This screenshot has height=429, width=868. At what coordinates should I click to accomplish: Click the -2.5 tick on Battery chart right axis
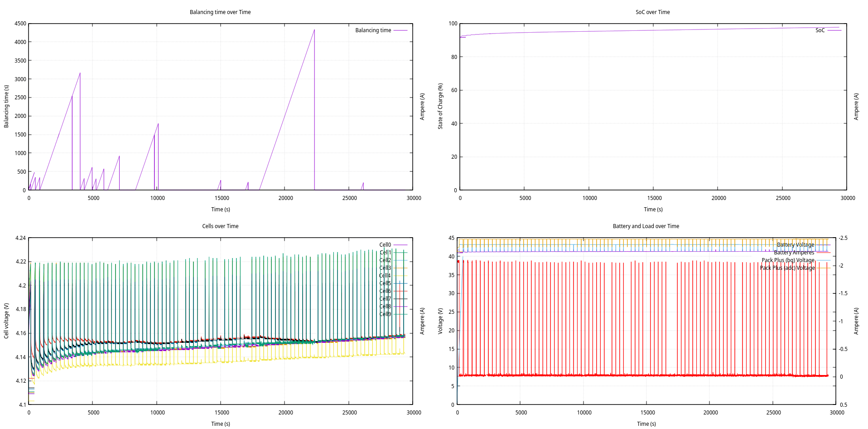tap(843, 238)
